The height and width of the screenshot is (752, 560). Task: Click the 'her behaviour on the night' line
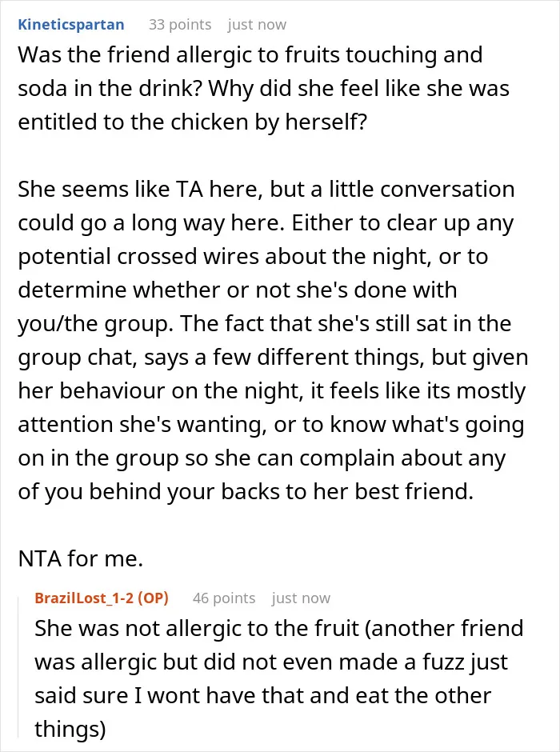tap(272, 390)
